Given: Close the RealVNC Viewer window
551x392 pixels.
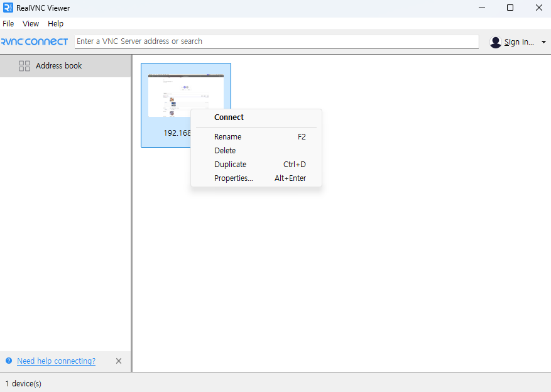Looking at the screenshot, I should point(538,8).
